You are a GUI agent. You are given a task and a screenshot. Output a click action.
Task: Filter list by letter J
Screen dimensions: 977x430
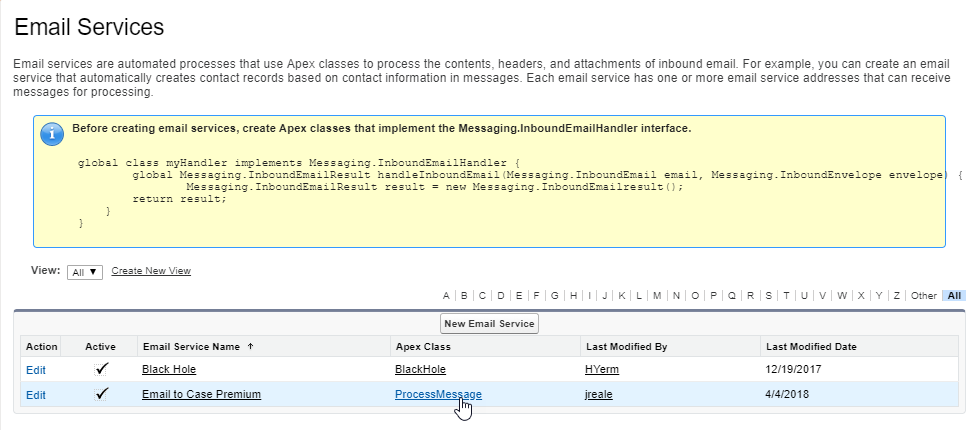tap(604, 296)
